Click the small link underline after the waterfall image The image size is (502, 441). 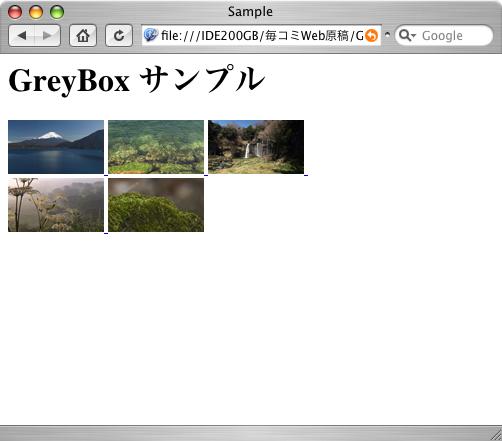tap(306, 175)
